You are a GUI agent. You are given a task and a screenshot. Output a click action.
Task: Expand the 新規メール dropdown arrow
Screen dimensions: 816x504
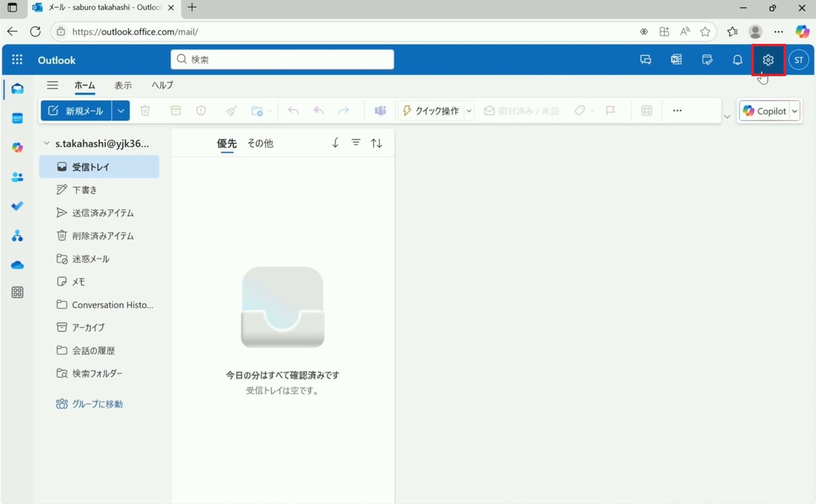tap(121, 111)
